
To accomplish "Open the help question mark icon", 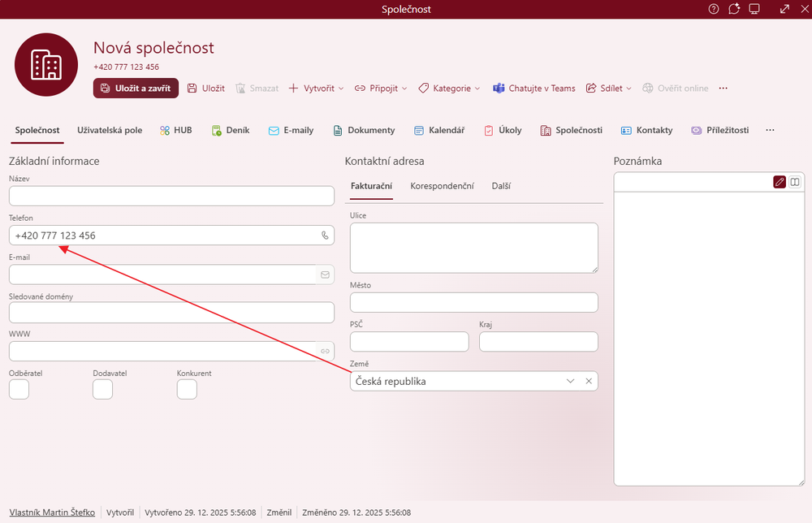I will tap(714, 9).
